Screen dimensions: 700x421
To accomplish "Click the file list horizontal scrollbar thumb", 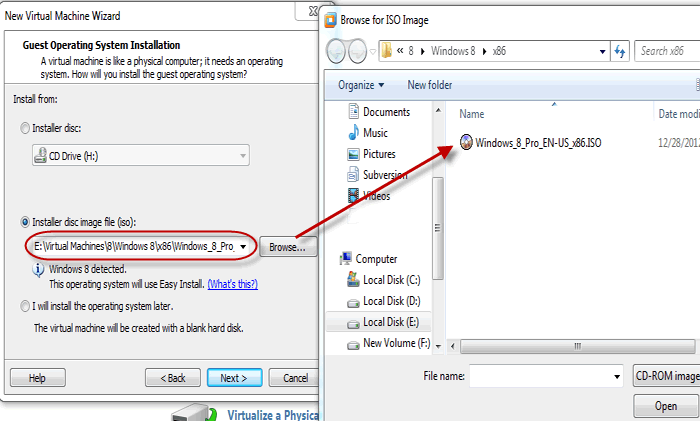I will tap(578, 346).
